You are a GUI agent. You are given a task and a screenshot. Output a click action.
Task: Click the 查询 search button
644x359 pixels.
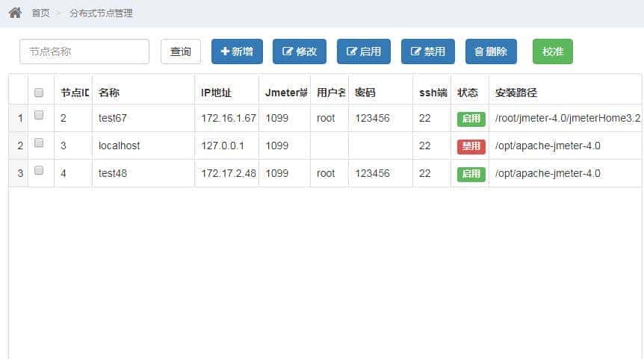point(181,51)
